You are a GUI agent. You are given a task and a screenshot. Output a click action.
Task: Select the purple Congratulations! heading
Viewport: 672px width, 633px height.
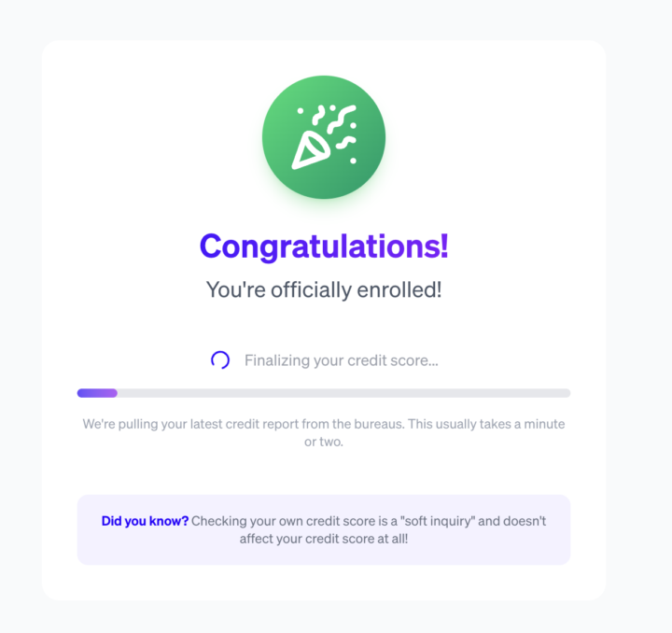pyautogui.click(x=324, y=246)
